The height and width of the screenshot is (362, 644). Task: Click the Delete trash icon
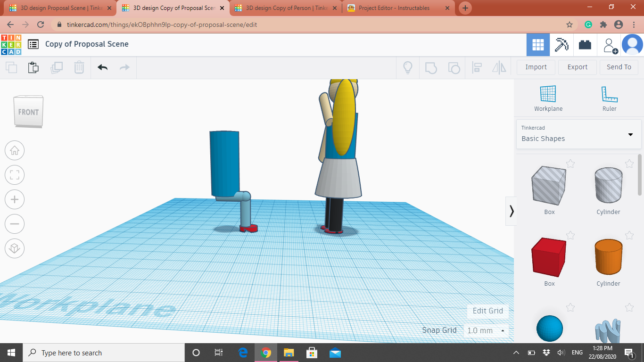click(x=79, y=67)
